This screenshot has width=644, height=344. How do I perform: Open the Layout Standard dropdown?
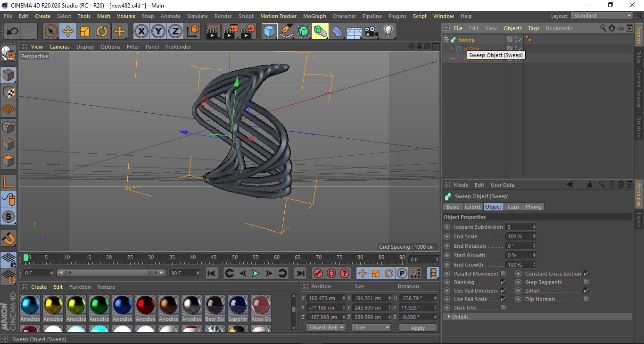click(x=602, y=16)
